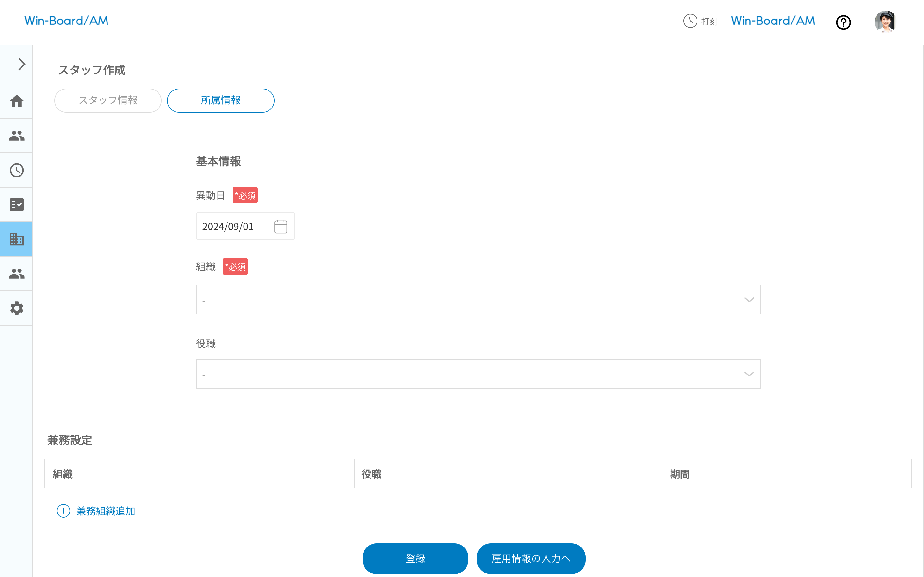Click the 雇用情報の入力へ button
Screen dimensions: 924x577
pos(531,558)
